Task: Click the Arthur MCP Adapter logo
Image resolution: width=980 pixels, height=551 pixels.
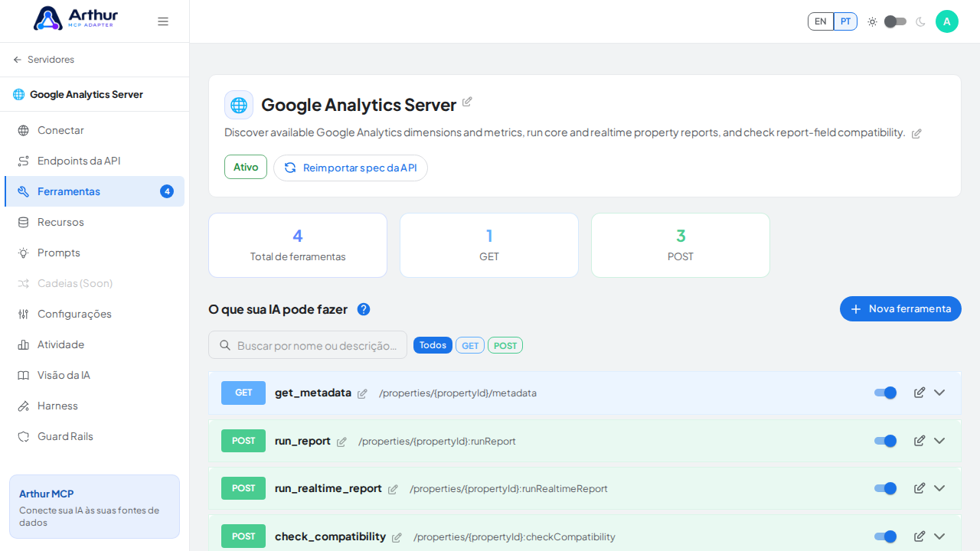Action: (x=76, y=18)
